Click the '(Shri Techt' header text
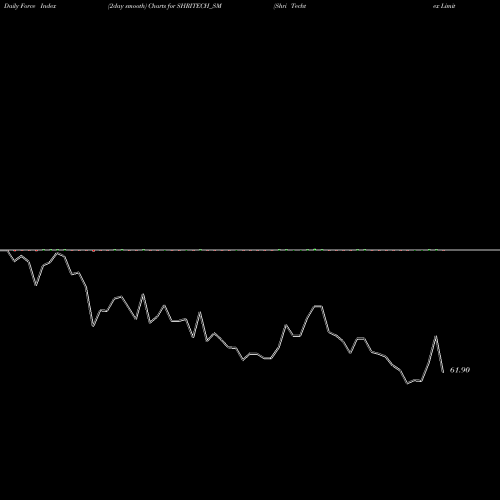Viewport: 500px width, 500px height. [x=289, y=6]
